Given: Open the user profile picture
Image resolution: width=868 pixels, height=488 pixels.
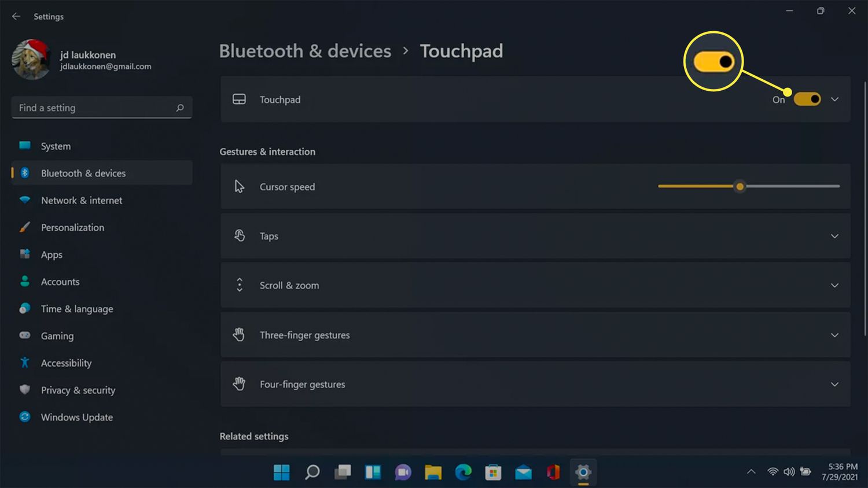Looking at the screenshot, I should pos(31,60).
